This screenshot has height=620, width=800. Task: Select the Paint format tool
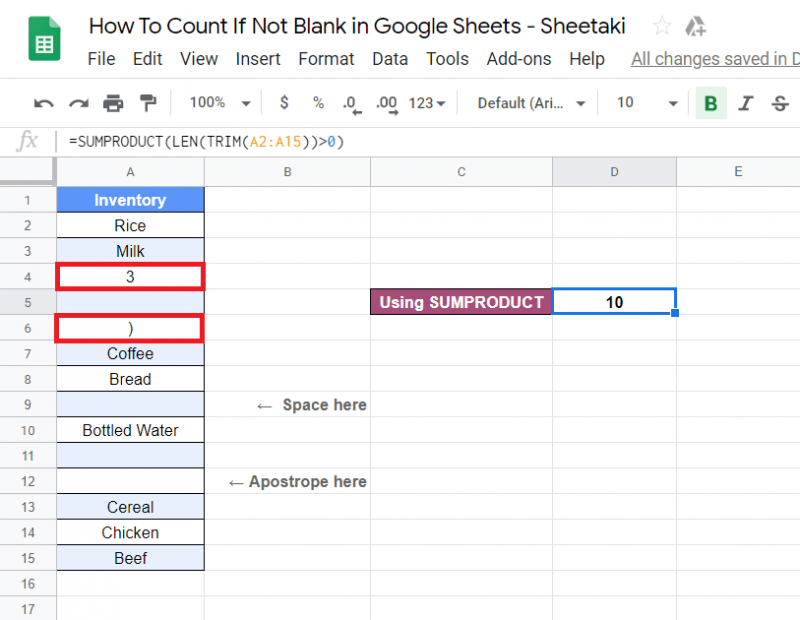[x=147, y=103]
